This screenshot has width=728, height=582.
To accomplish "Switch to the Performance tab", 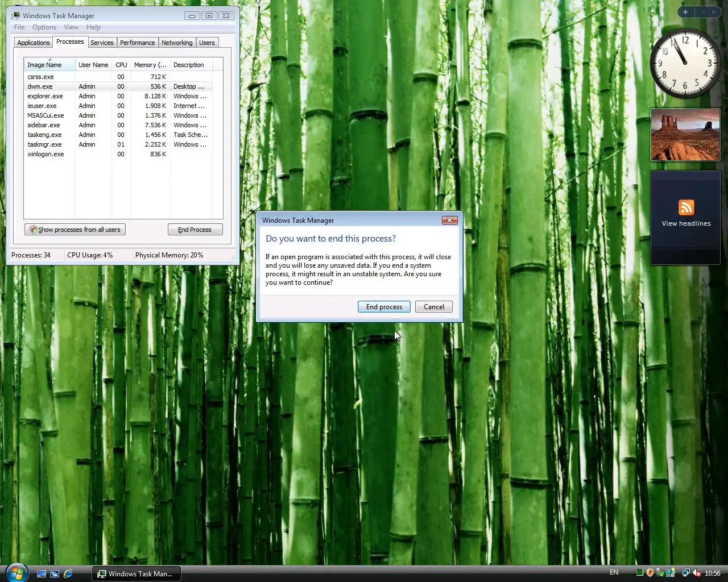I will [x=137, y=43].
